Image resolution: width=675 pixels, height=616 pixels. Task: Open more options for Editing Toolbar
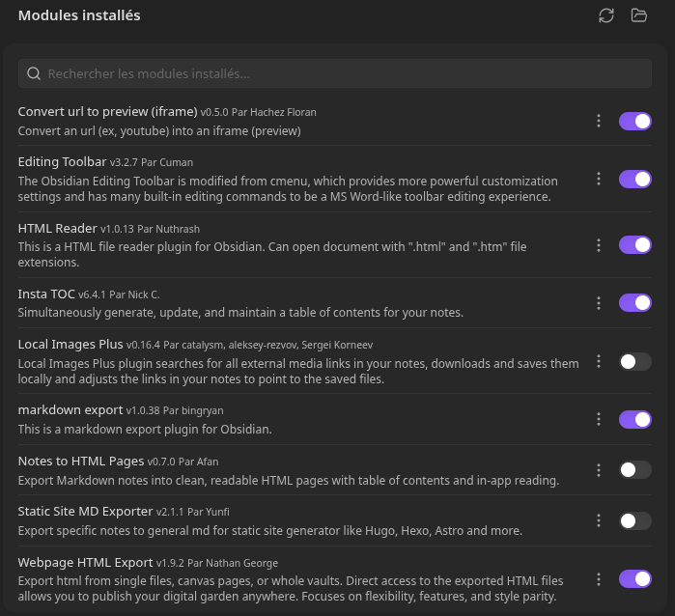click(x=599, y=179)
